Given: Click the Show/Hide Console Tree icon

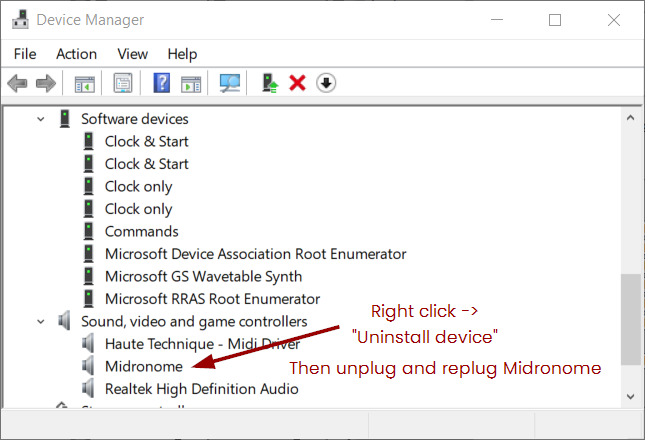Looking at the screenshot, I should (x=85, y=83).
